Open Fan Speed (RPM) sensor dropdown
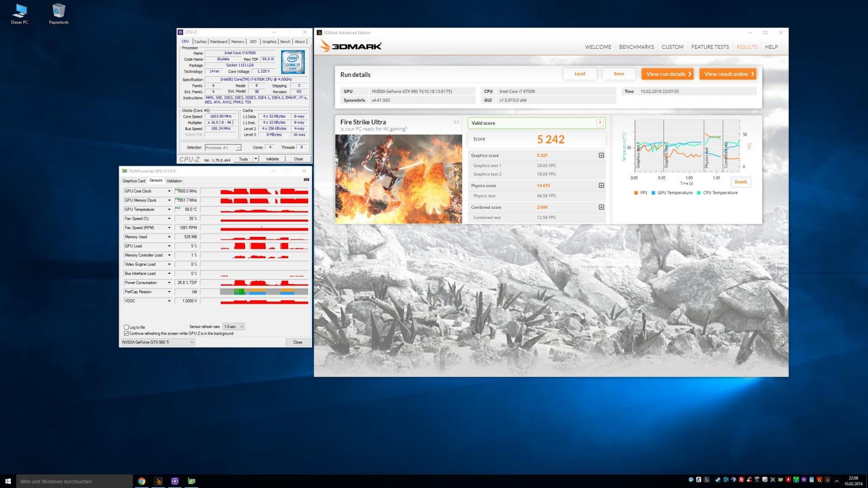The width and height of the screenshot is (868, 488). pos(169,228)
